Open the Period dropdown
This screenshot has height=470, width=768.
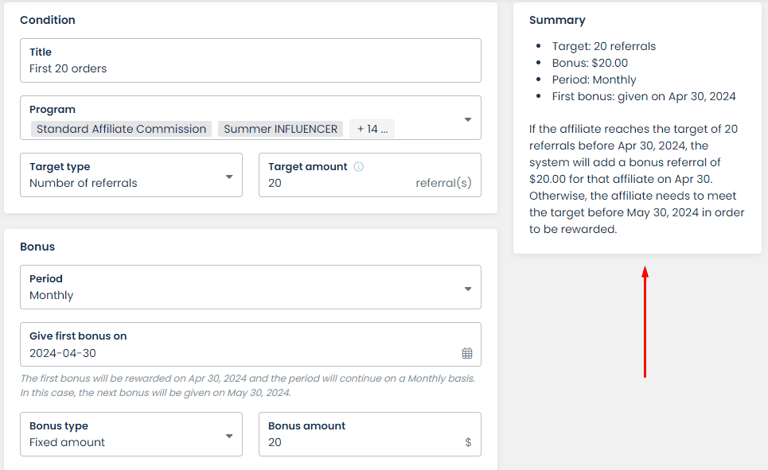pyautogui.click(x=250, y=288)
